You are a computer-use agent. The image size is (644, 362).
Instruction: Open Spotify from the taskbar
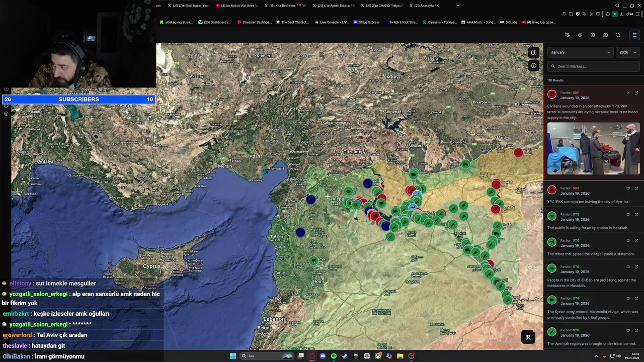334,356
